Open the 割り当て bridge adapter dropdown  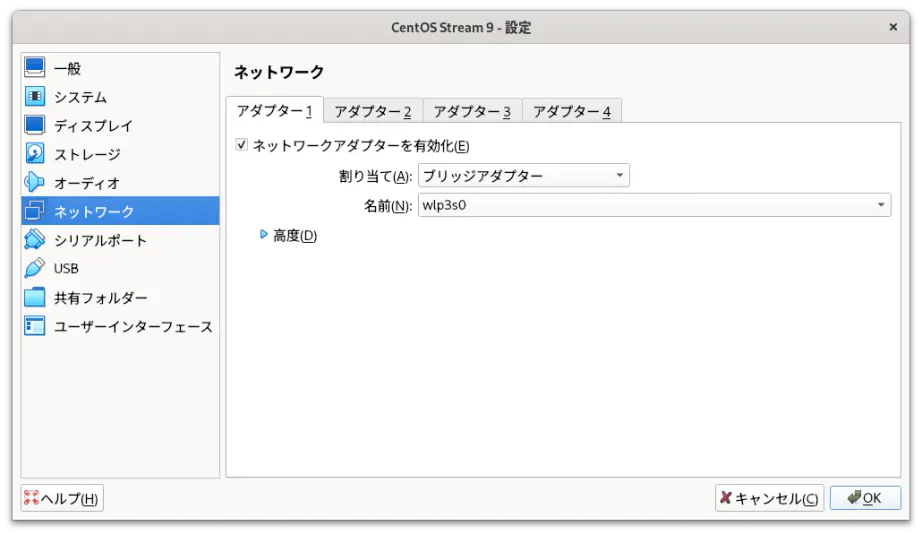pos(523,175)
